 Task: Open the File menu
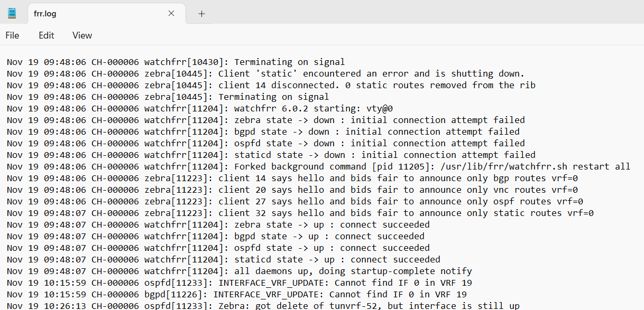12,35
